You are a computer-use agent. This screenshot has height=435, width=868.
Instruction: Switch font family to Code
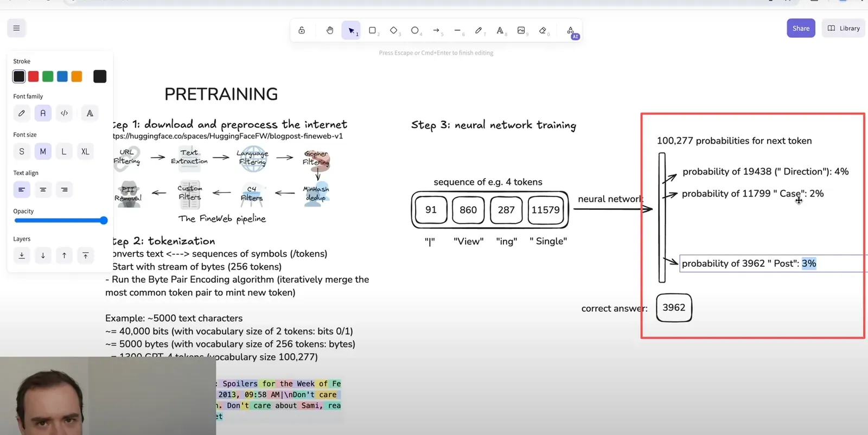point(64,113)
